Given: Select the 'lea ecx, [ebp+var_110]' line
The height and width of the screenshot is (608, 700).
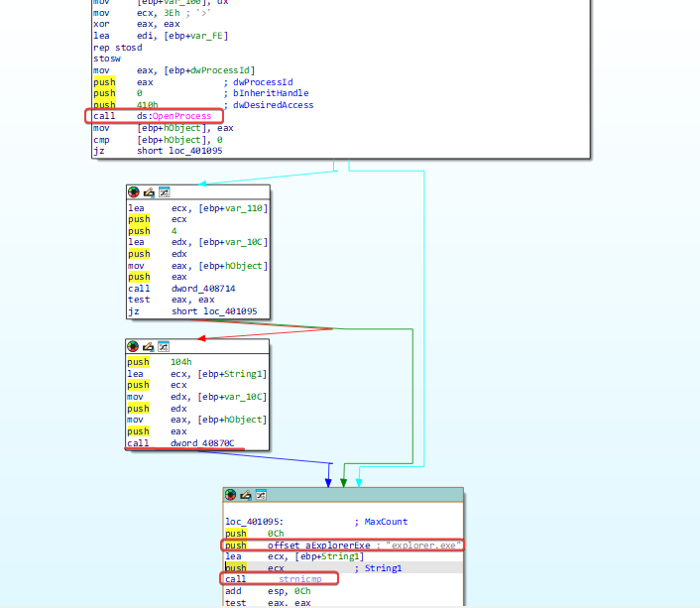Looking at the screenshot, I should tap(197, 208).
